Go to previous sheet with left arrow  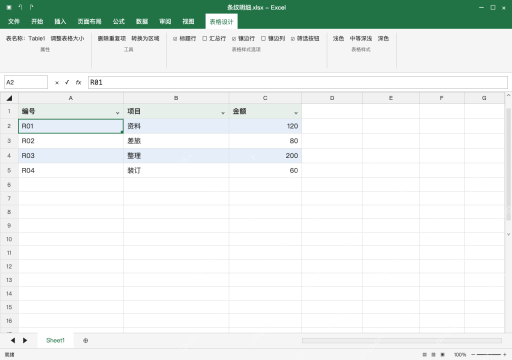pyautogui.click(x=13, y=340)
